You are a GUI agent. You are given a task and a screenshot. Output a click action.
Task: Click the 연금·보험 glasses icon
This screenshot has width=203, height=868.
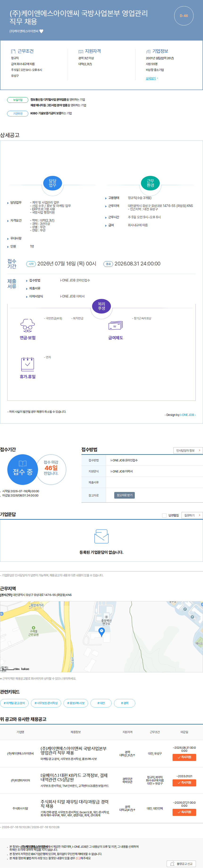28,326
